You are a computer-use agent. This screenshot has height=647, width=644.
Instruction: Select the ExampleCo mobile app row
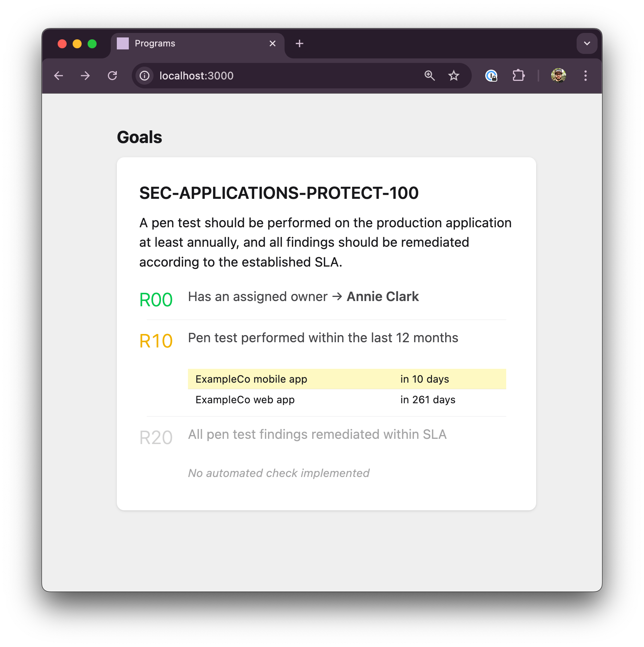tap(347, 379)
